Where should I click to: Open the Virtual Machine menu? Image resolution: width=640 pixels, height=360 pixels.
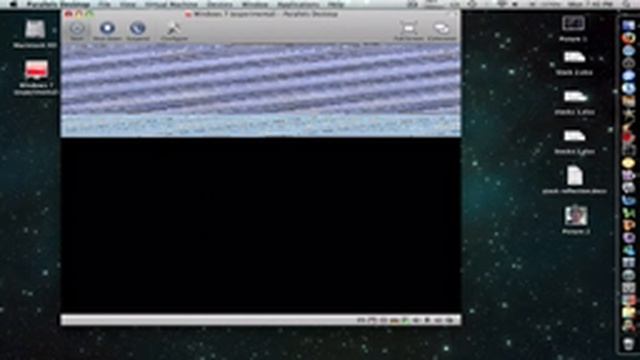(x=171, y=4)
